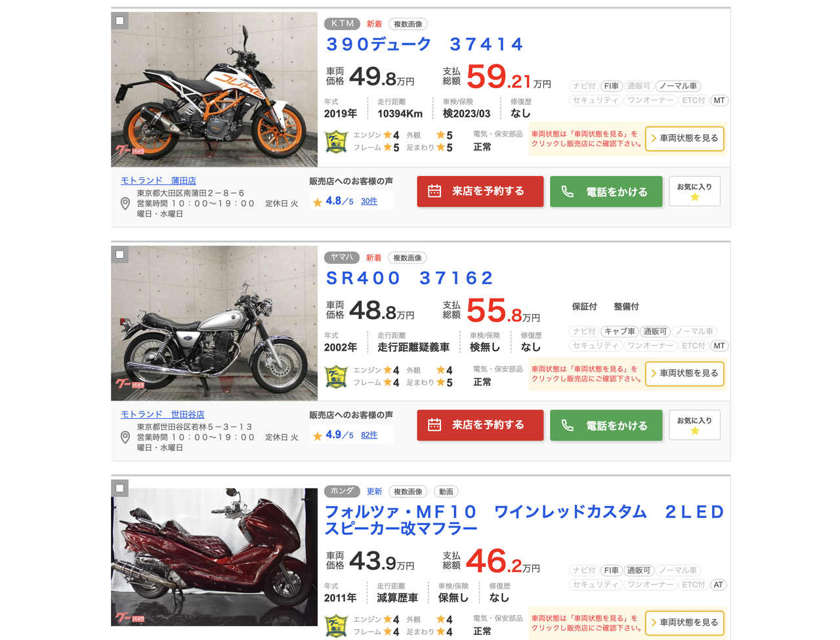Click the star in first お気に入り box
The image size is (840, 640).
[x=694, y=197]
